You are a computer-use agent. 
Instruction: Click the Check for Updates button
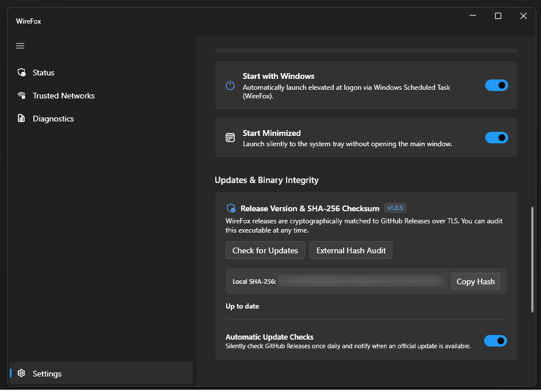click(x=265, y=250)
